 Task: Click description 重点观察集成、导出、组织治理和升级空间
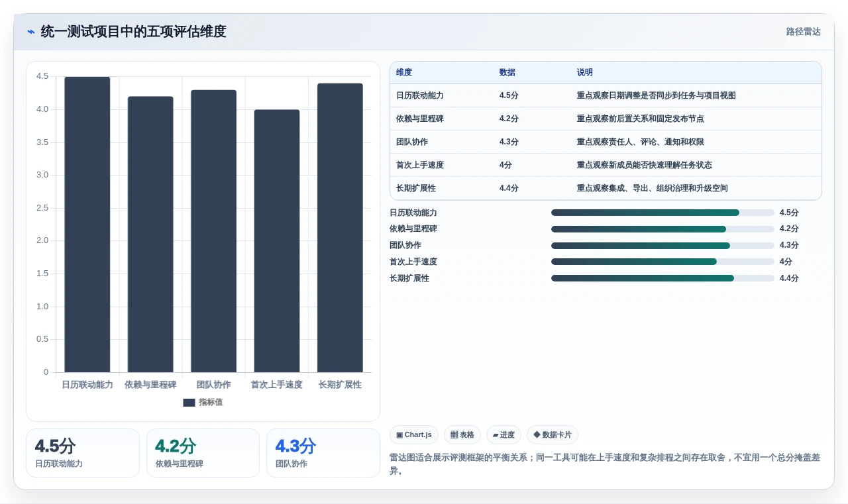pyautogui.click(x=653, y=189)
